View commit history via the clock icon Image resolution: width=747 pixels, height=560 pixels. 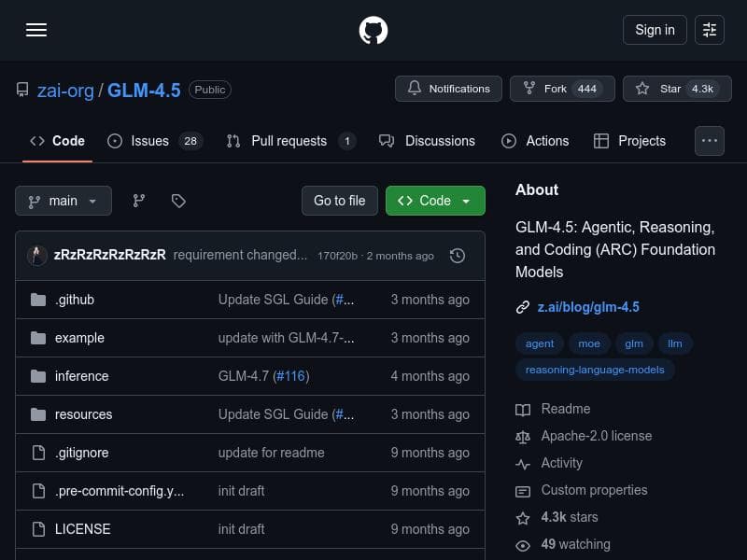458,255
